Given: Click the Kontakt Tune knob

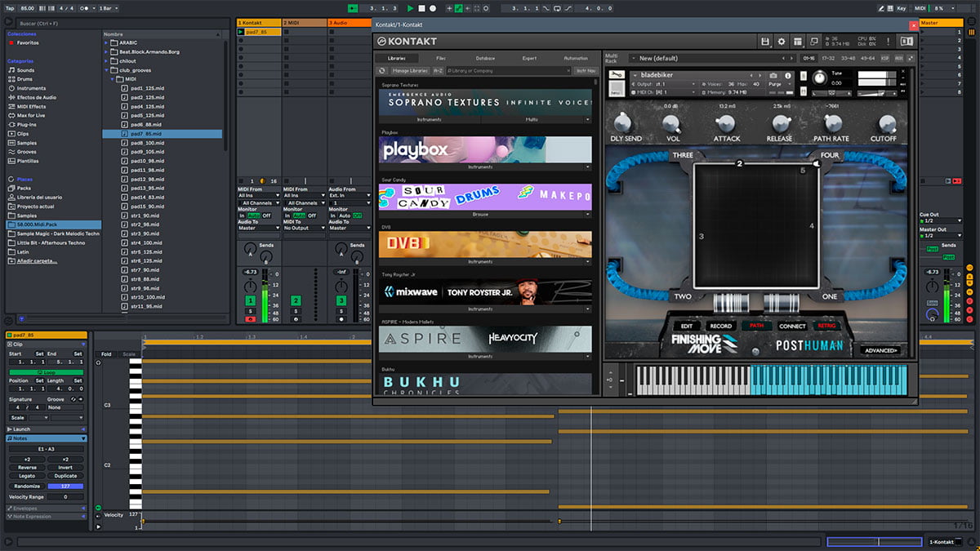Looking at the screenshot, I should [818, 78].
